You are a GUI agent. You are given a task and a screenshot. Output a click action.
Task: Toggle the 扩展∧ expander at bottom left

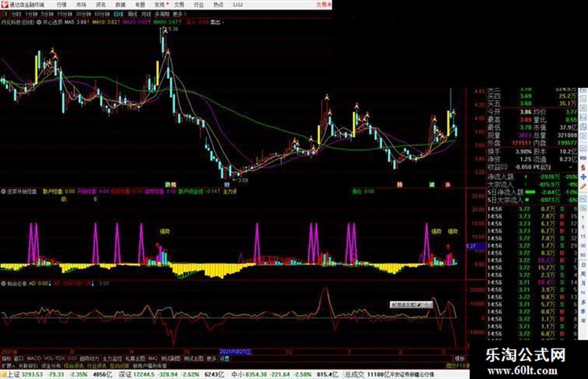(8, 365)
